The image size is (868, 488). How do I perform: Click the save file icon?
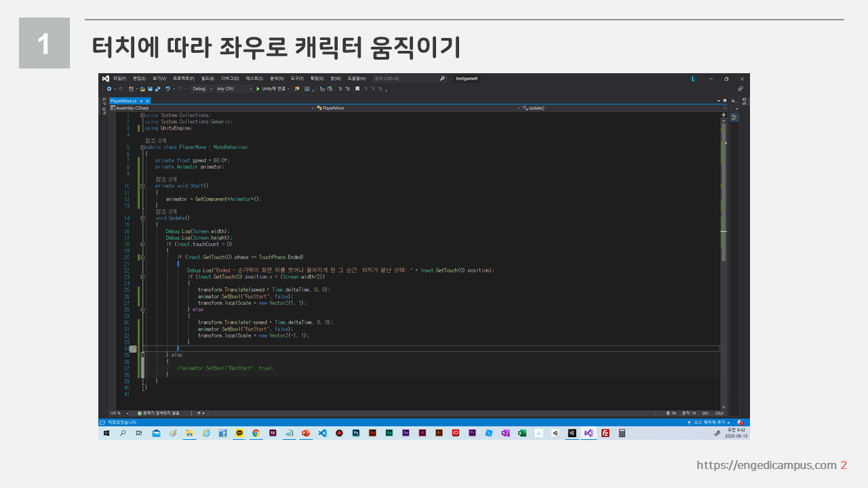point(150,89)
